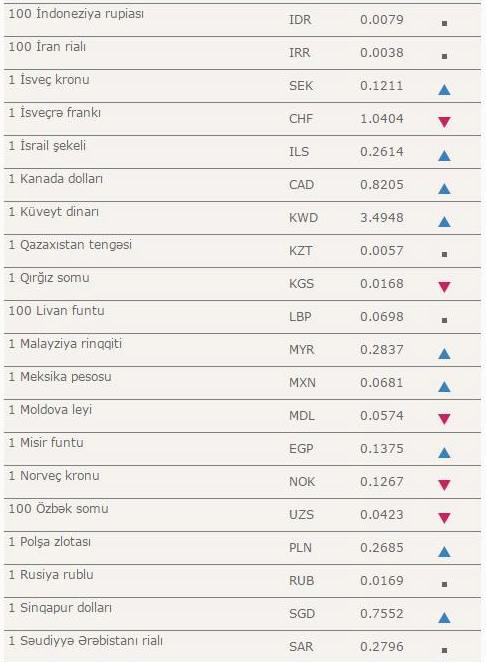
Task: Select the Rusiya rublu currency name
Action: click(51, 575)
